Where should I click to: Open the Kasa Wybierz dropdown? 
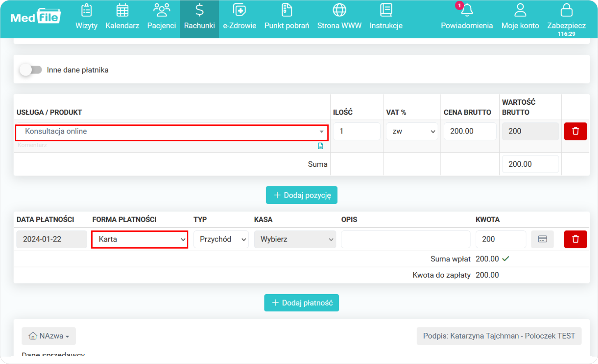point(295,240)
